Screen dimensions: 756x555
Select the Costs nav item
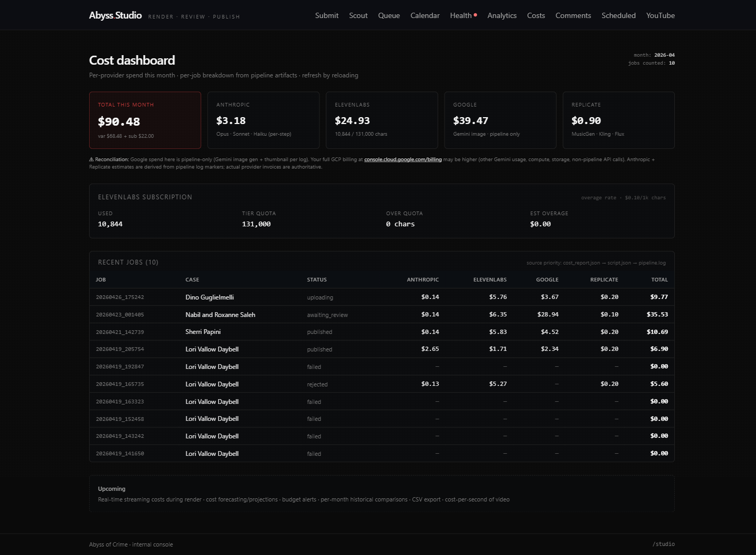[x=536, y=15]
